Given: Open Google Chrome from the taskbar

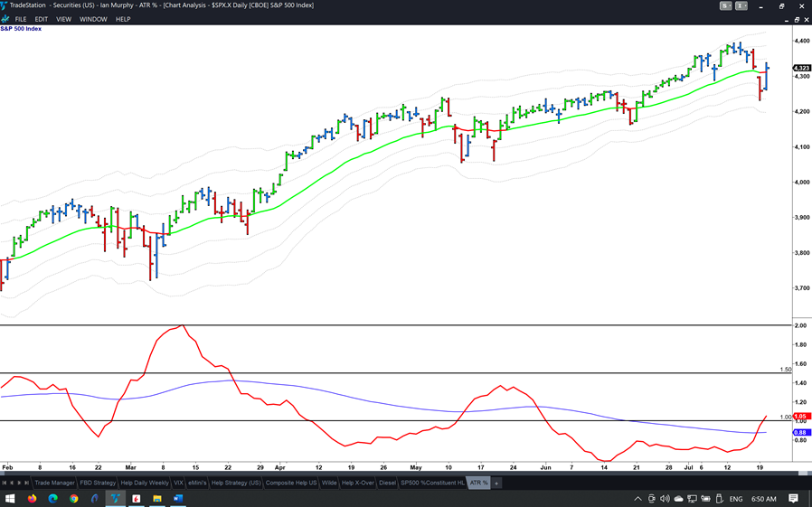Looking at the screenshot, I should pyautogui.click(x=74, y=499).
